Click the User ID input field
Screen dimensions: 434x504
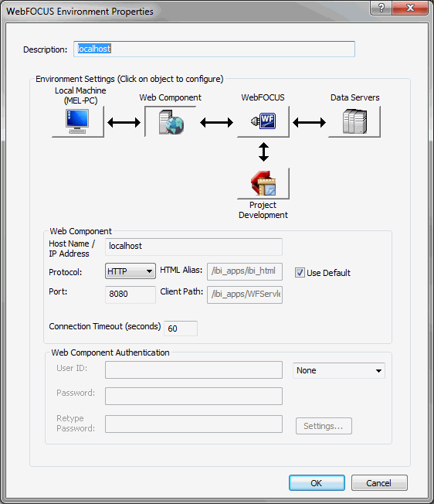(x=194, y=370)
